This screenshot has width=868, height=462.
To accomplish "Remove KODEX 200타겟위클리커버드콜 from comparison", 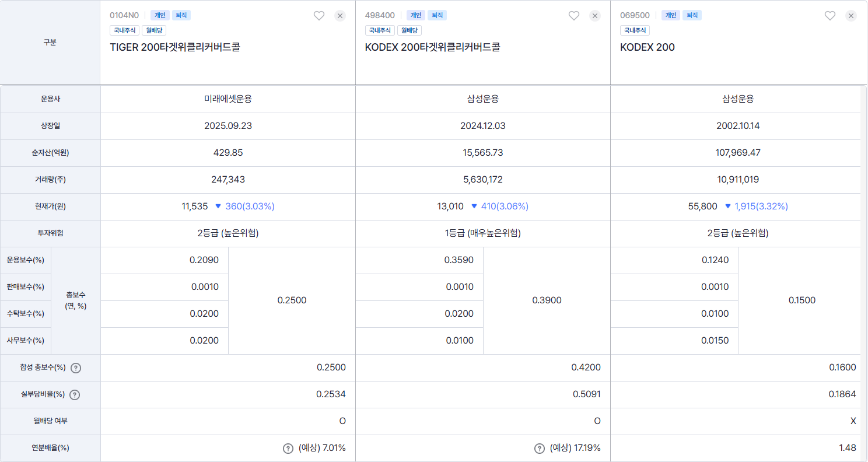I will coord(594,16).
